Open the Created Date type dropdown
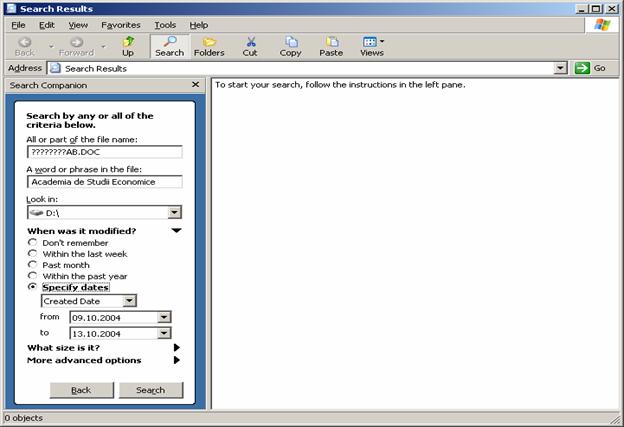This screenshot has height=427, width=624. tap(130, 301)
